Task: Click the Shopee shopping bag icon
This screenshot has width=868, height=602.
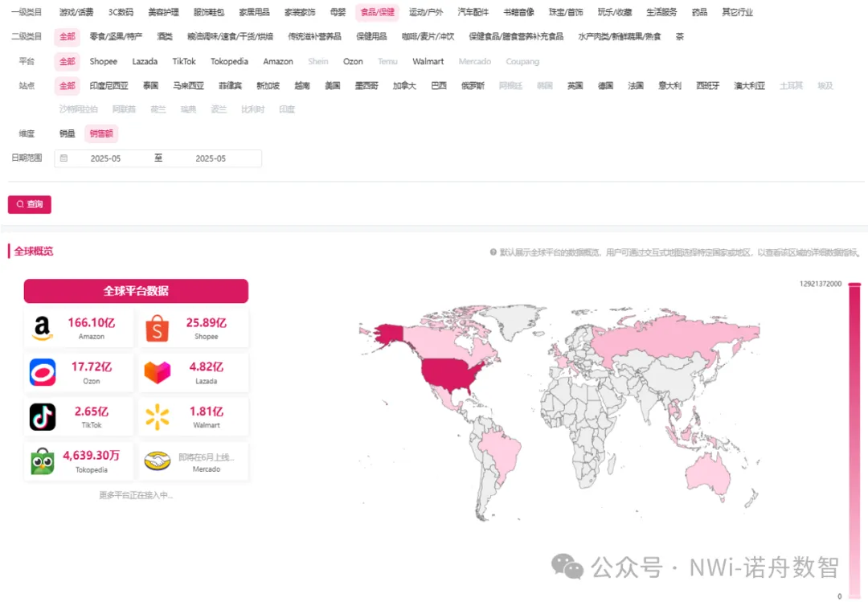Action: click(158, 328)
